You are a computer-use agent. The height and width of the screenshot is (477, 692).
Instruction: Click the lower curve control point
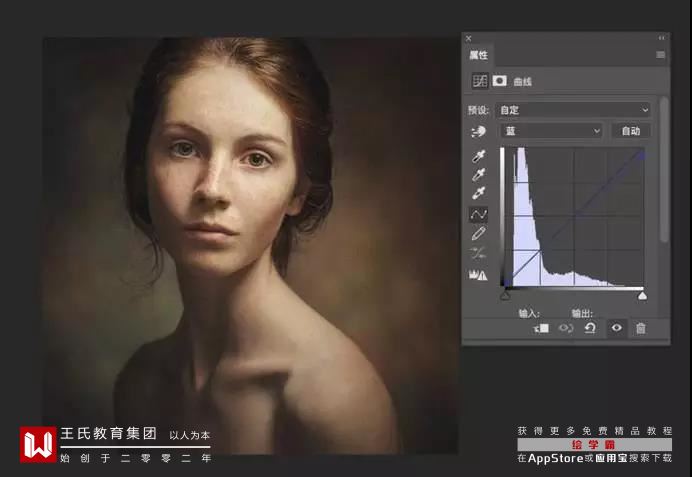pos(506,284)
